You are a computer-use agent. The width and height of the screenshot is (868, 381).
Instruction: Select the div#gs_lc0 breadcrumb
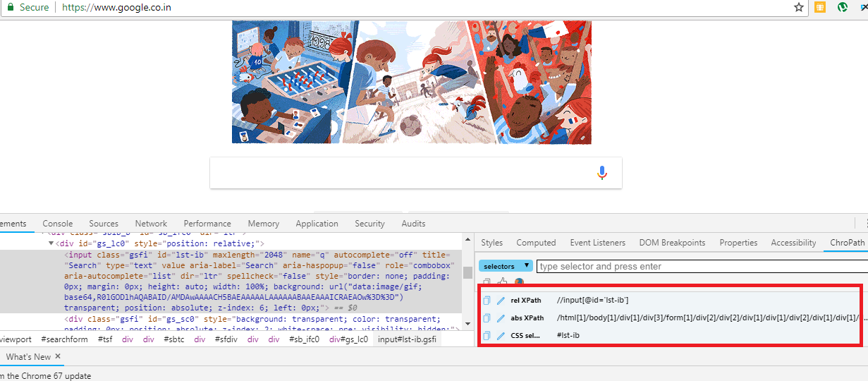[x=349, y=339]
